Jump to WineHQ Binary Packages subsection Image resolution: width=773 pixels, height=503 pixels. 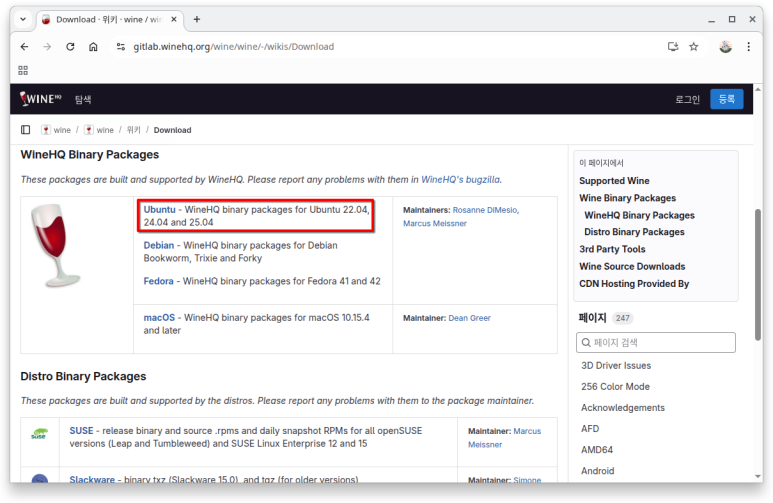[639, 215]
